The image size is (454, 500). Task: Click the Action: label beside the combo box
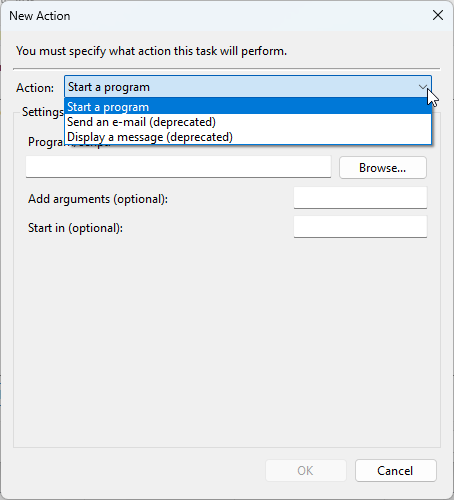click(x=35, y=88)
